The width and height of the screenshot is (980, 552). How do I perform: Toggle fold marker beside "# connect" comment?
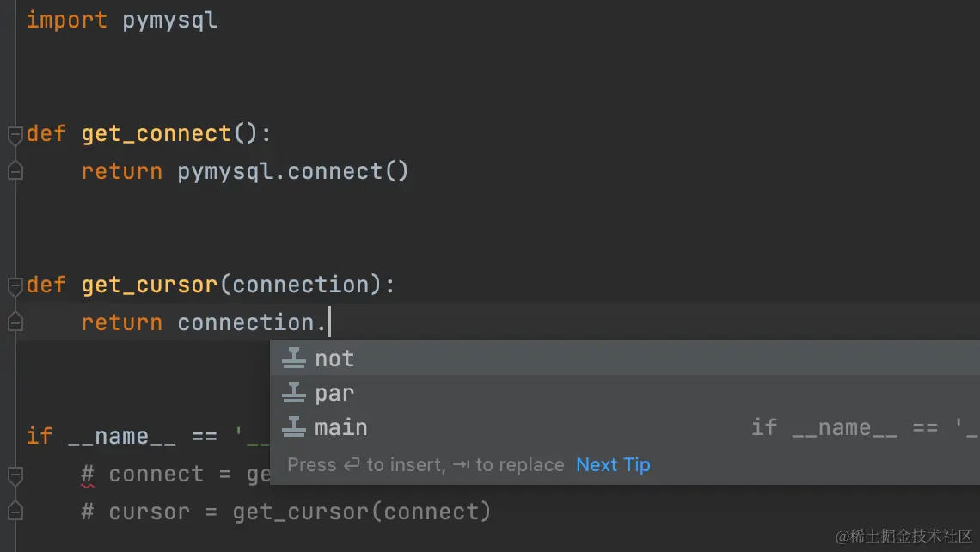[x=15, y=475]
